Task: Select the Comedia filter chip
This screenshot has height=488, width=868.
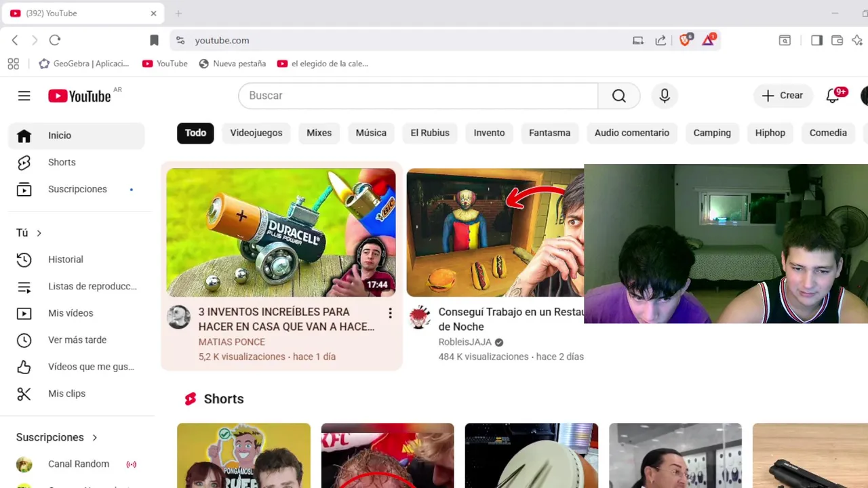Action: 828,133
